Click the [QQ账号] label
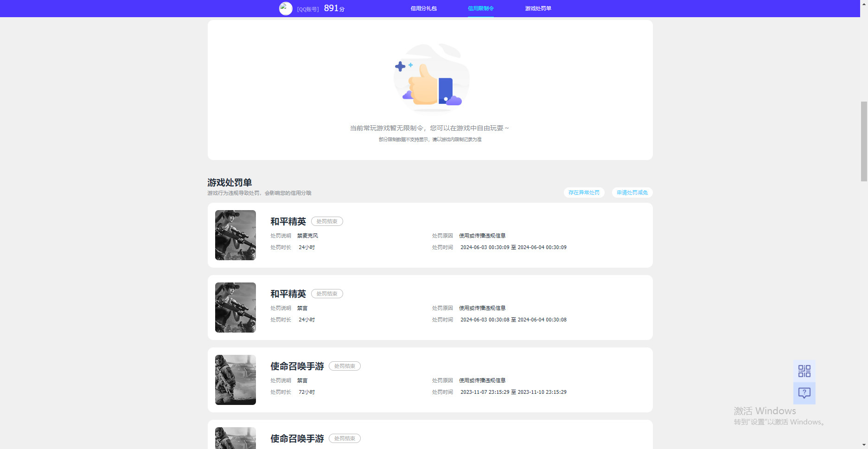Viewport: 868px width, 449px height. (308, 9)
